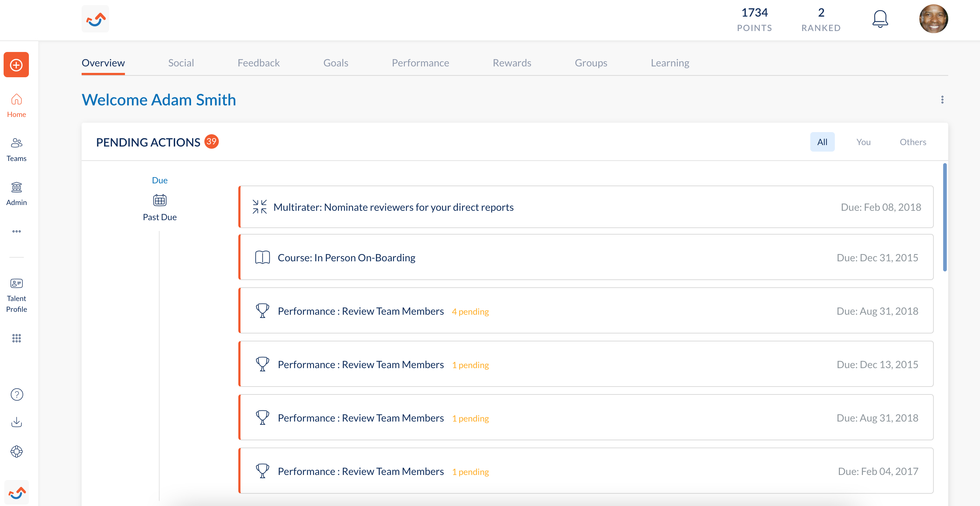The image size is (980, 506).
Task: Filter pending actions to Others
Action: (912, 142)
